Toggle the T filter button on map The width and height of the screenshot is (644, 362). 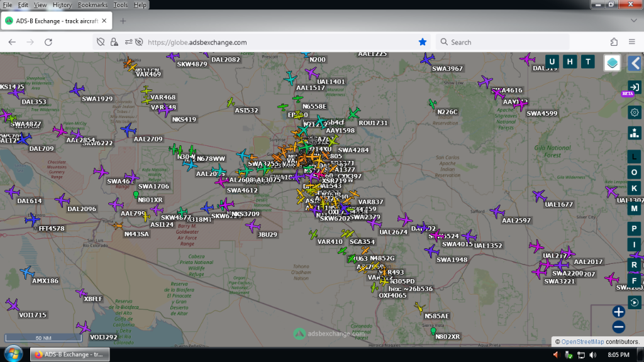[x=588, y=62]
